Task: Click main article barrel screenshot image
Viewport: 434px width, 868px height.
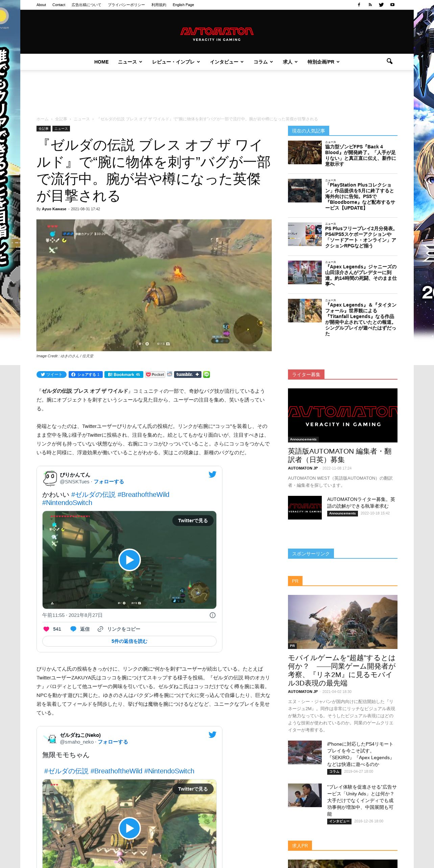Action: coord(154,285)
